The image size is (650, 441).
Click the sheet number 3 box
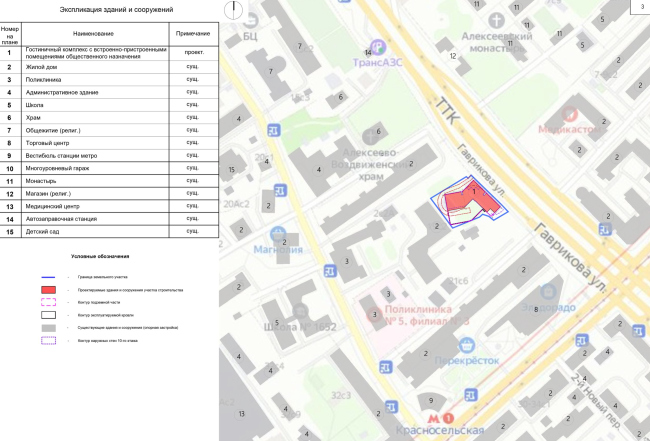pyautogui.click(x=638, y=8)
